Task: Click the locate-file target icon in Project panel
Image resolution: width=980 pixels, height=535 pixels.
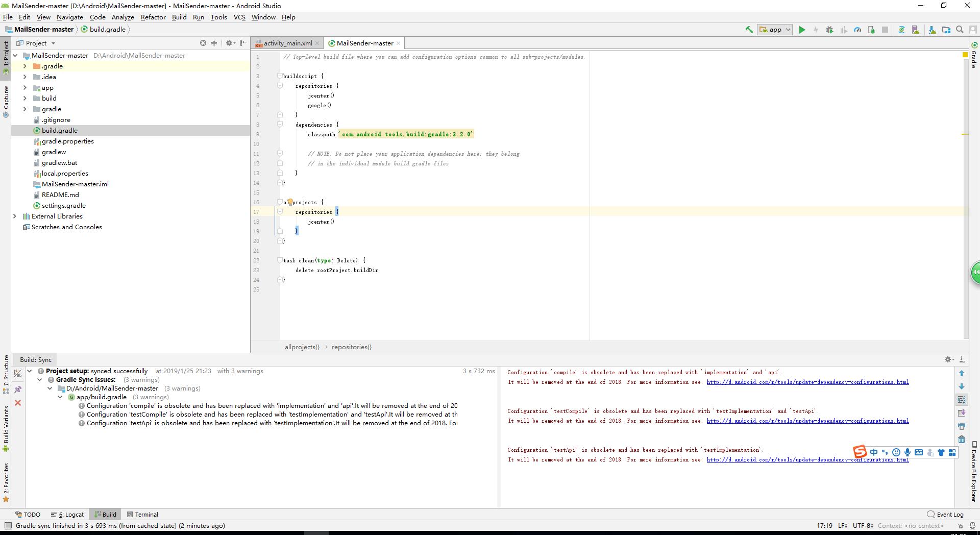Action: pyautogui.click(x=203, y=43)
